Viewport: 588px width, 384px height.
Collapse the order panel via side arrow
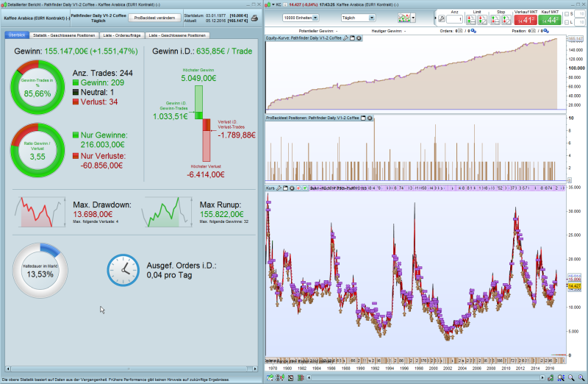click(435, 18)
